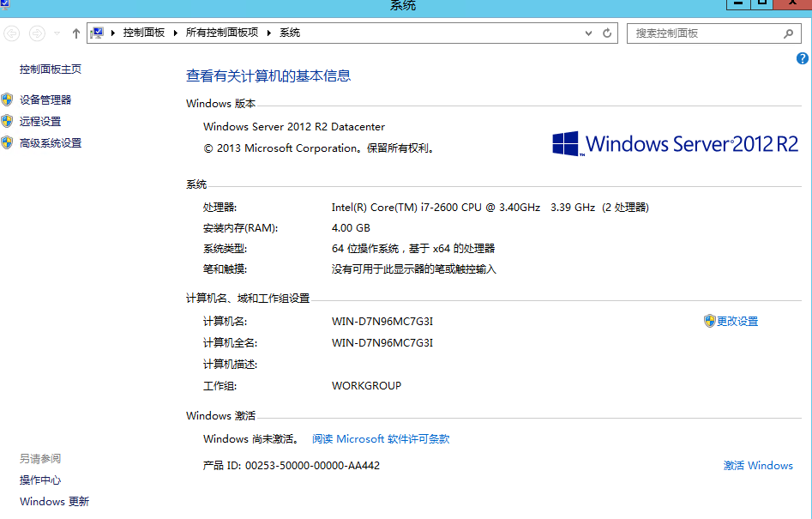Go back using the back arrow

11,33
